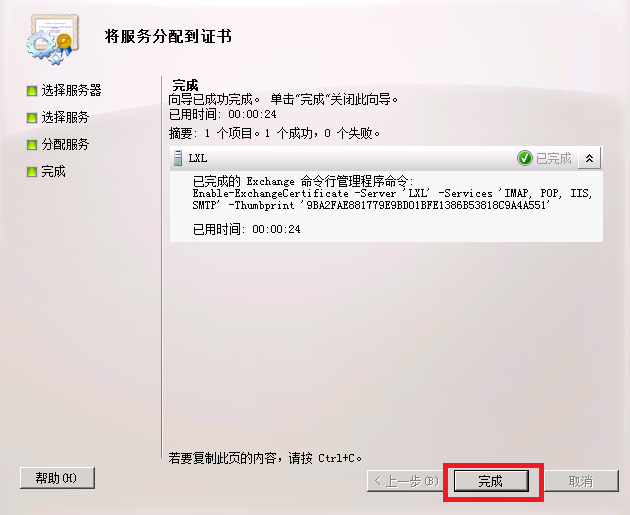
Task: Click the 上一步(B) back button
Action: (x=405, y=481)
